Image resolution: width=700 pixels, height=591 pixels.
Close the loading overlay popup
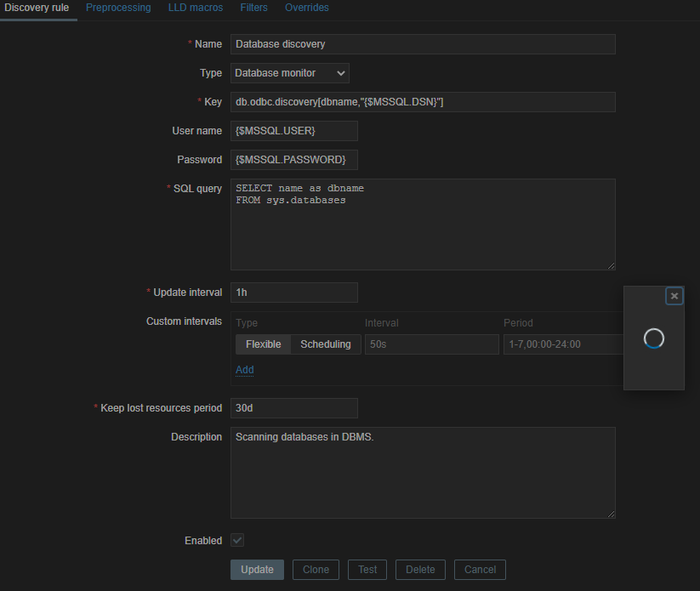tap(674, 296)
